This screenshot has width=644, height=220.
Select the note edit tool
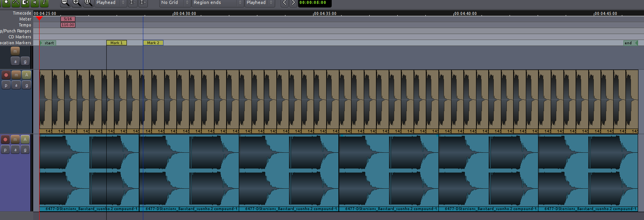point(44,3)
